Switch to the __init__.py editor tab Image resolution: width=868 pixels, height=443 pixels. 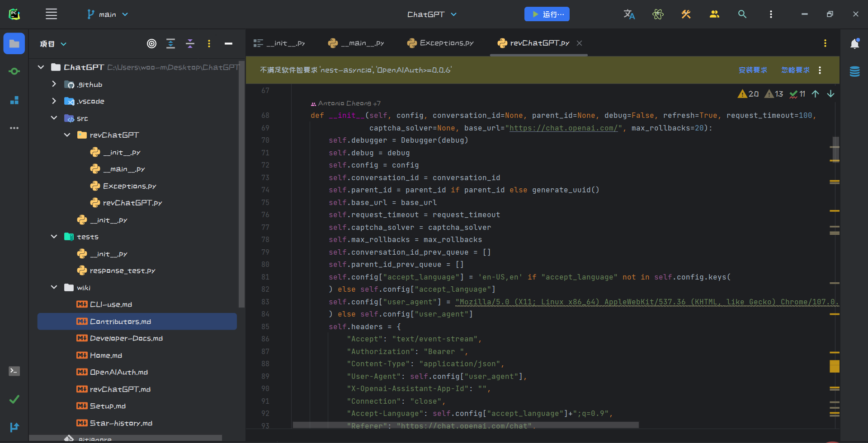pyautogui.click(x=279, y=43)
